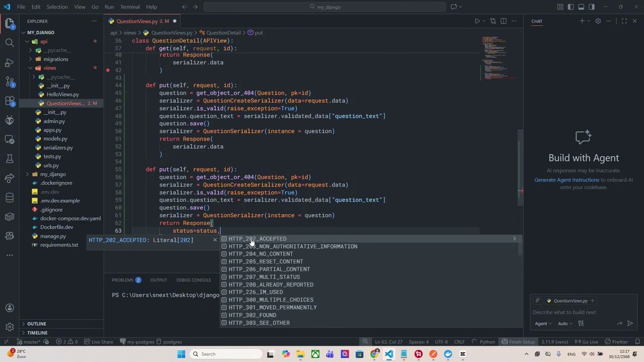Click Live Share in status bar
The image size is (644, 362).
click(99, 342)
